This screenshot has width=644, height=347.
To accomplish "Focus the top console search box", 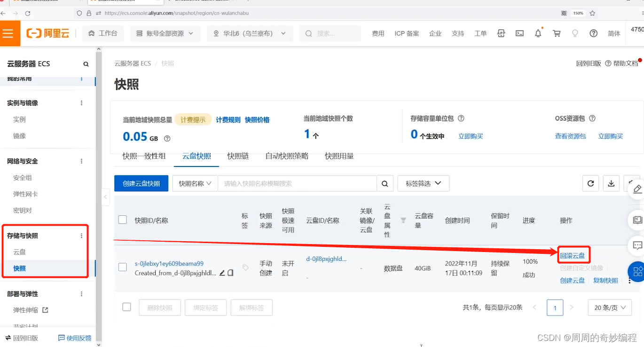I will coord(330,33).
